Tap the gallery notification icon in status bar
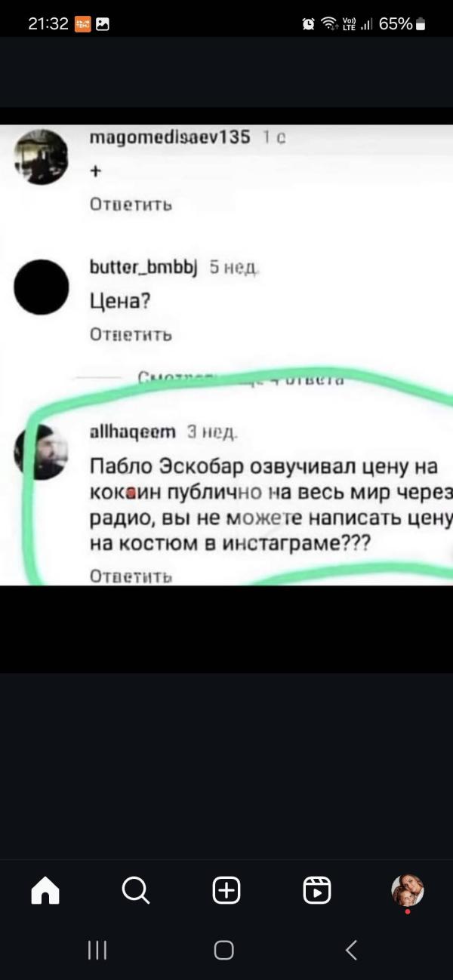Image resolution: width=453 pixels, height=980 pixels. pos(103,24)
